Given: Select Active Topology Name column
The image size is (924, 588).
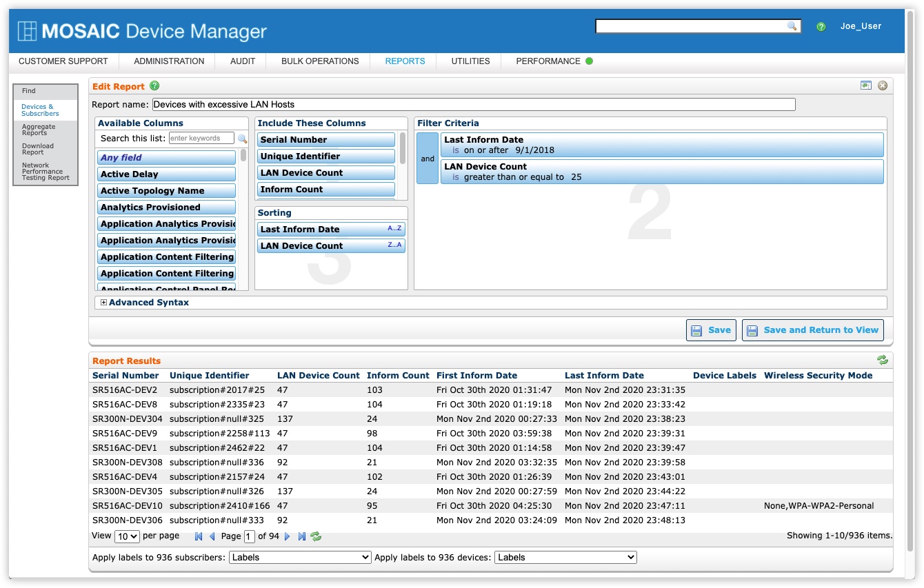Looking at the screenshot, I should pos(167,191).
